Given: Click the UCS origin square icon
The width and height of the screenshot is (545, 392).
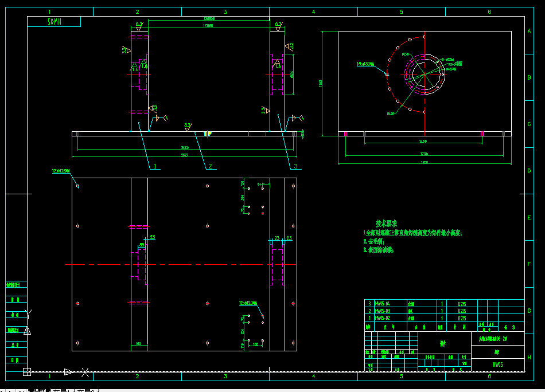Looking at the screenshot, I should 27,372.
